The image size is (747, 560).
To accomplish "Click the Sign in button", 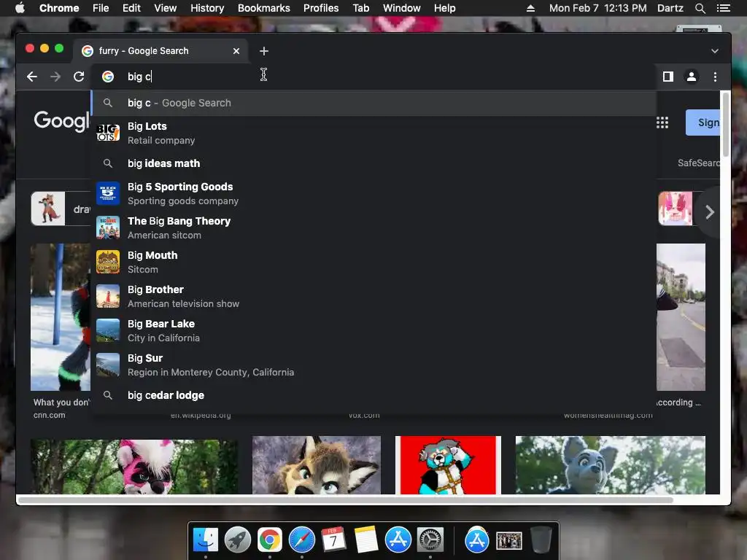I will tap(703, 122).
